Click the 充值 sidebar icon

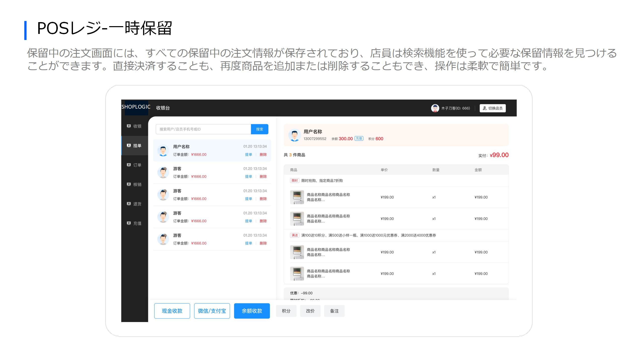point(129,223)
